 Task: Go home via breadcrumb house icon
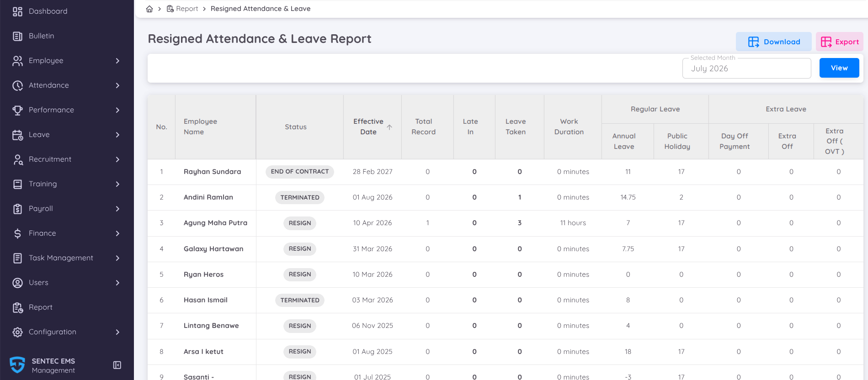pyautogui.click(x=149, y=9)
